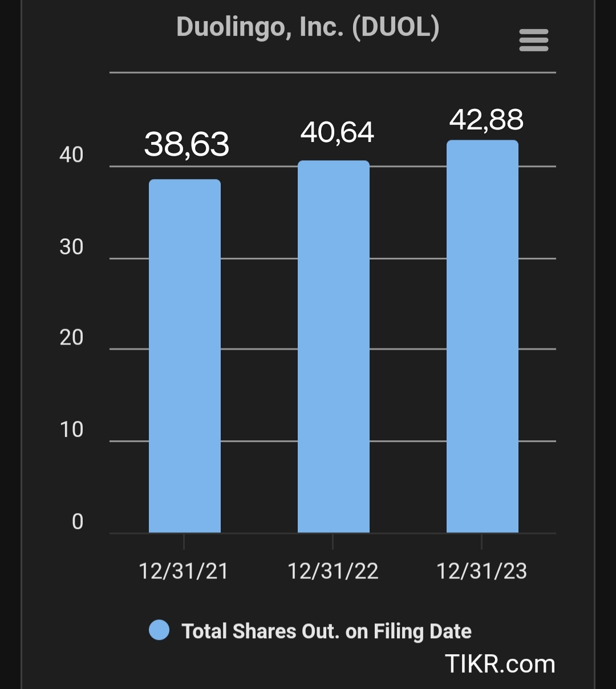Click the x-axis tick mark under the 12/31/22 bar
The height and width of the screenshot is (689, 616).
click(333, 541)
